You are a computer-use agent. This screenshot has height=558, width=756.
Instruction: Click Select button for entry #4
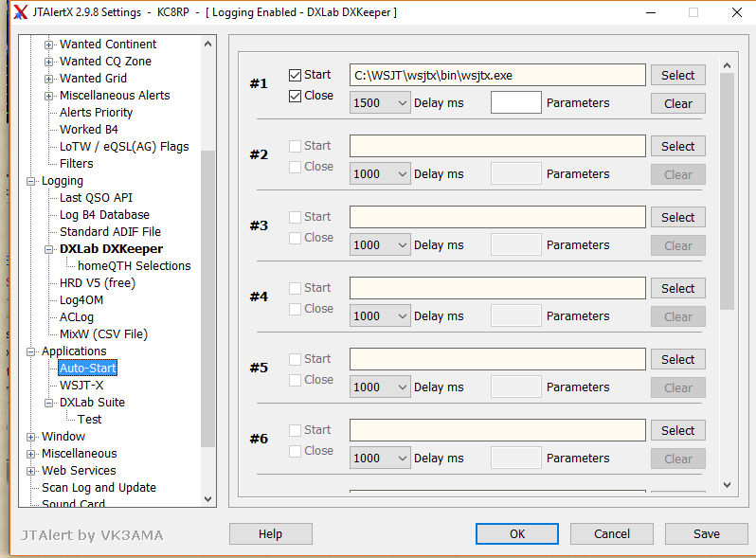click(678, 288)
